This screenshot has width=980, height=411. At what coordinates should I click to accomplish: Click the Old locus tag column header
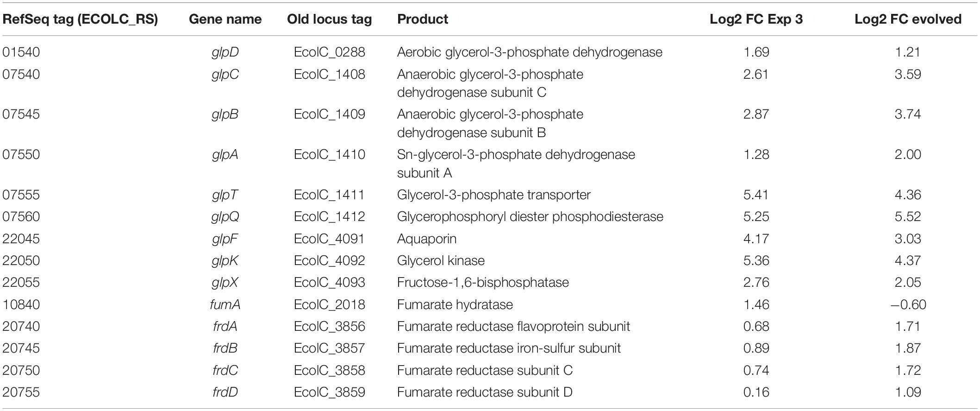click(x=329, y=19)
